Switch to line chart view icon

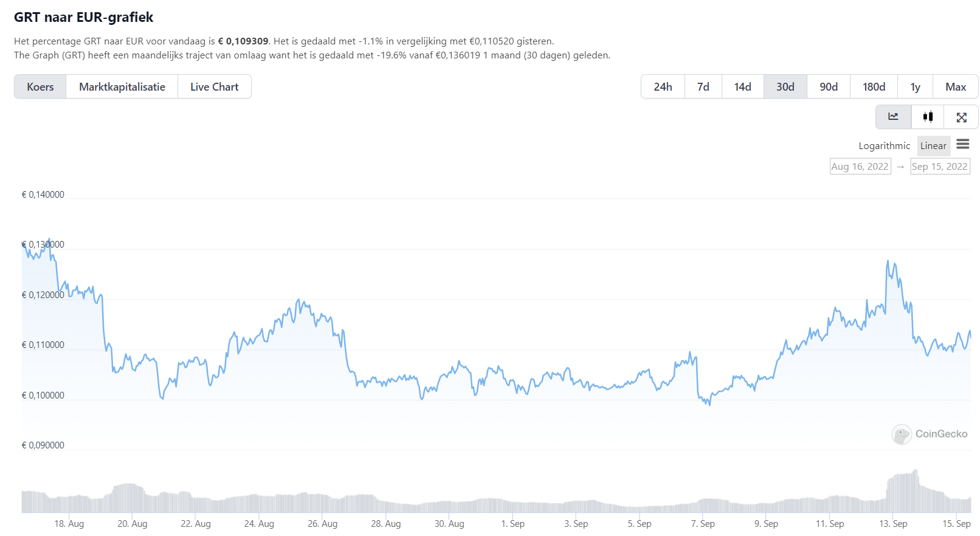(893, 117)
